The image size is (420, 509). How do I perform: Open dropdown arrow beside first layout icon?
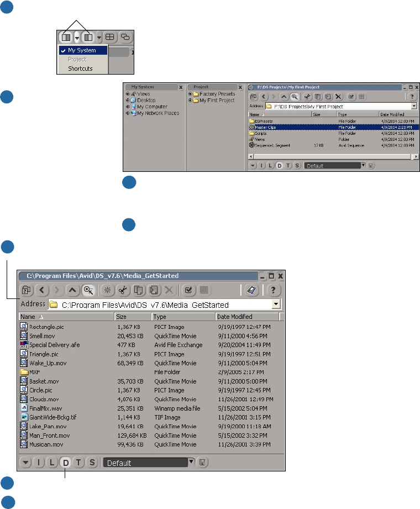(x=77, y=38)
